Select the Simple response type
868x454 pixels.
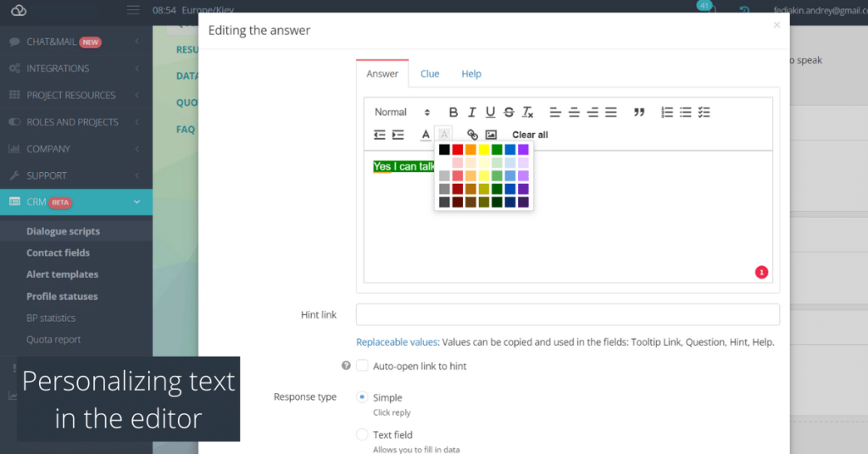[362, 397]
